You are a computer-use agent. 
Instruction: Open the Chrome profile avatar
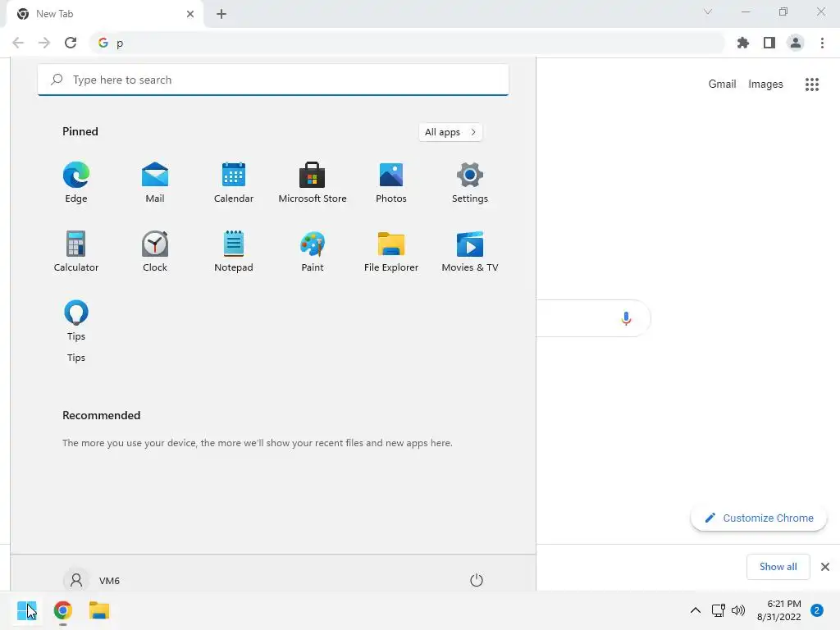click(x=796, y=43)
